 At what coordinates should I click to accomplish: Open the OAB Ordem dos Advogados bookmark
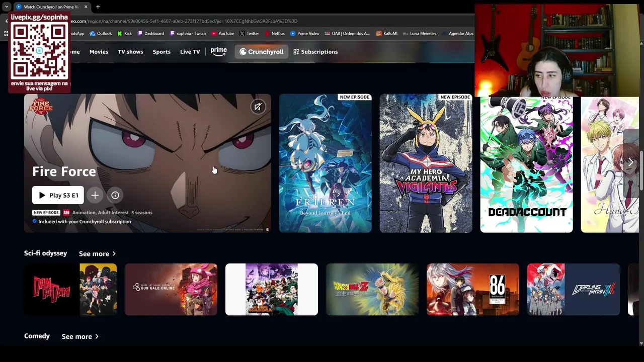(x=347, y=34)
